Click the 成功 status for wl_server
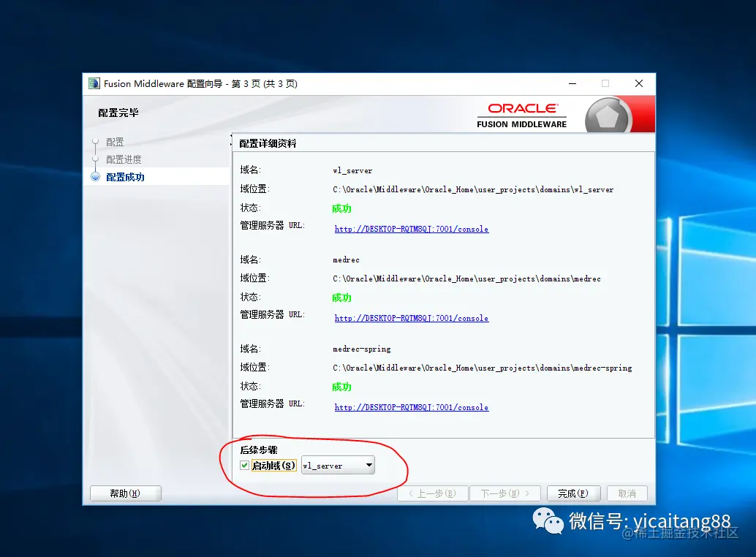The image size is (756, 557). coord(341,208)
